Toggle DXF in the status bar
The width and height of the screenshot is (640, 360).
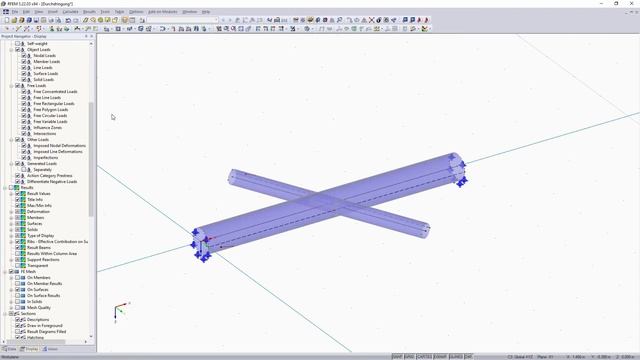[x=469, y=357]
